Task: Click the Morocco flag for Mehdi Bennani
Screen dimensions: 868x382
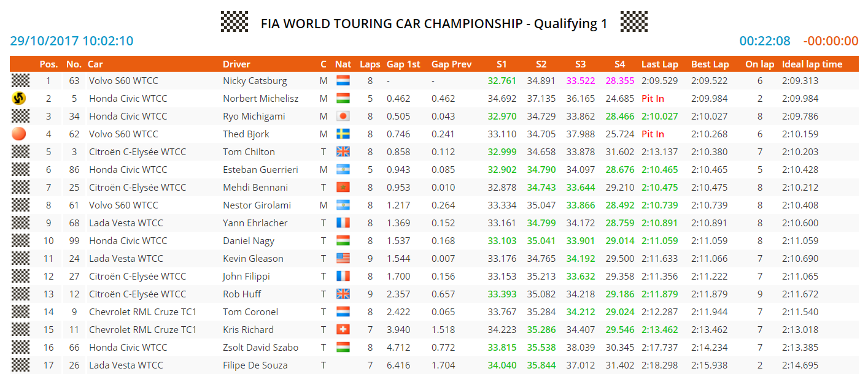Action: coord(343,188)
